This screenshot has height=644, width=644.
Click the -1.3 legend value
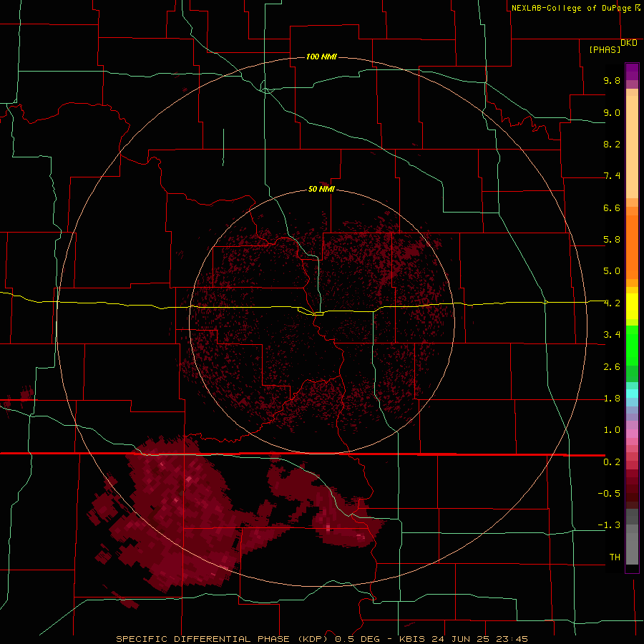(609, 525)
